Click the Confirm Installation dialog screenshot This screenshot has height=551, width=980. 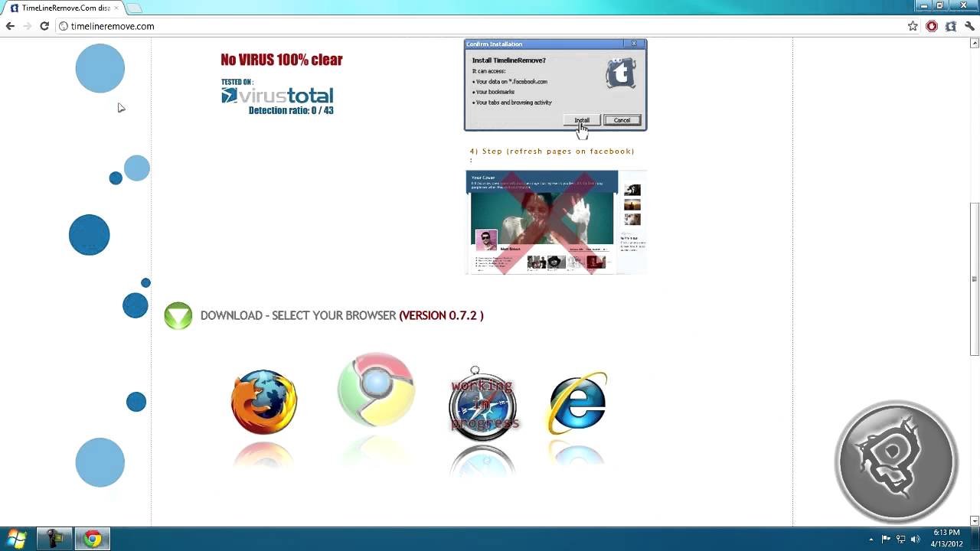point(556,85)
